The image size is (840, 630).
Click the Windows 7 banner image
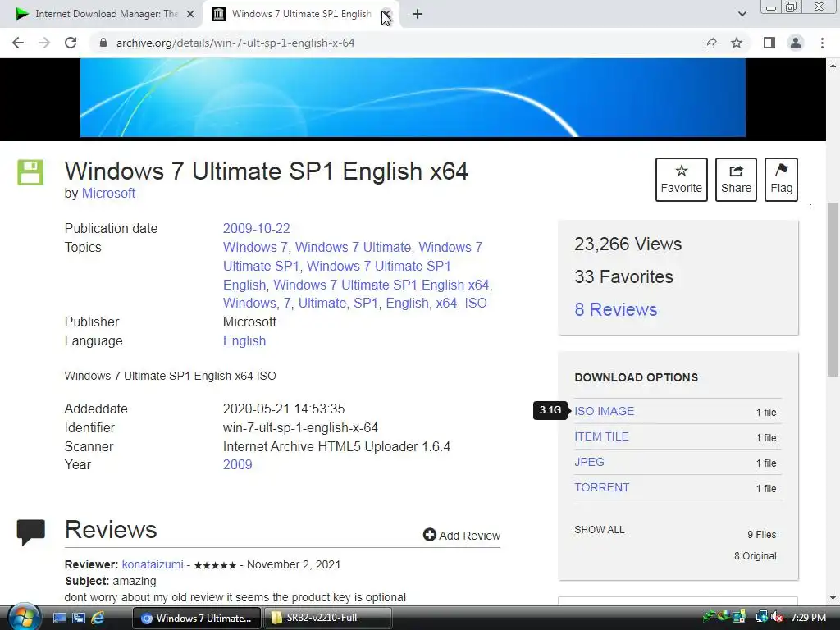pyautogui.click(x=413, y=98)
